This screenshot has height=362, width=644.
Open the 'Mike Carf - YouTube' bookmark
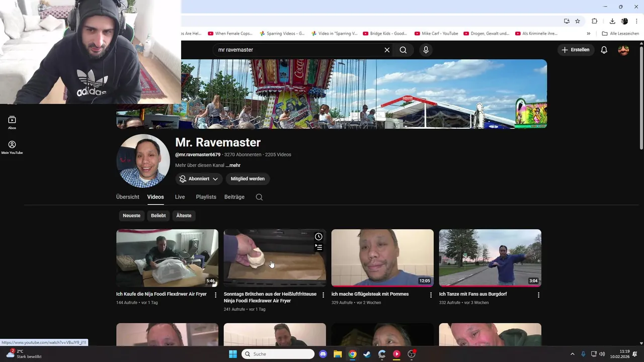tap(436, 34)
